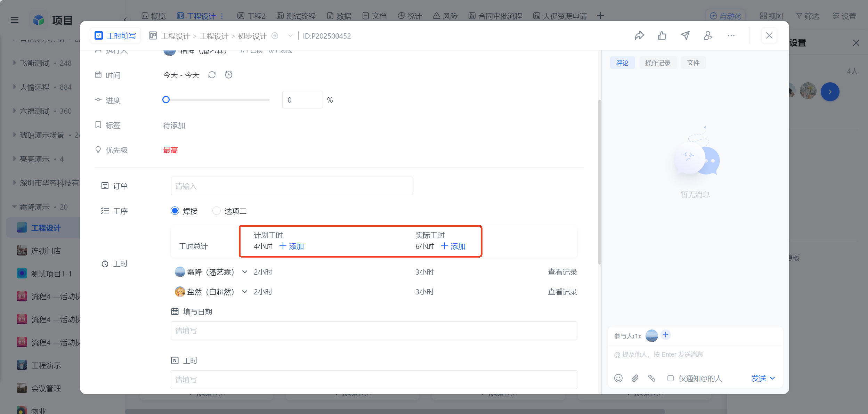Viewport: 868px width, 414px height.
Task: Click the progress slider handle
Action: [166, 100]
